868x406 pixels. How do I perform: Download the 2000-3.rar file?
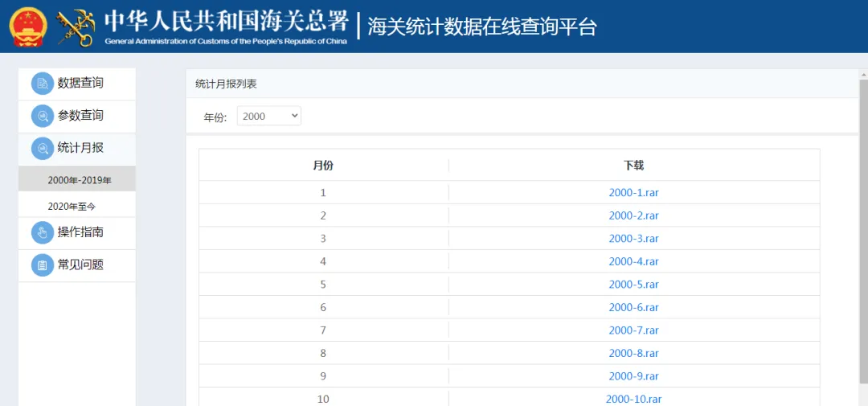click(x=634, y=239)
